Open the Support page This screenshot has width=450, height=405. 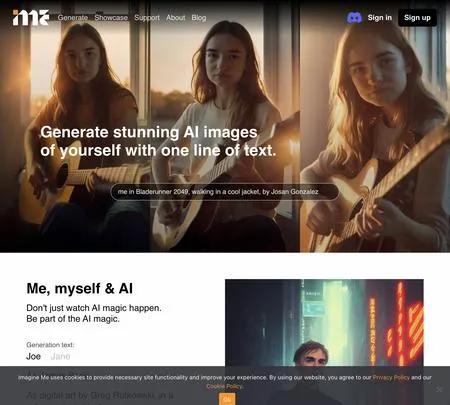pyautogui.click(x=147, y=18)
